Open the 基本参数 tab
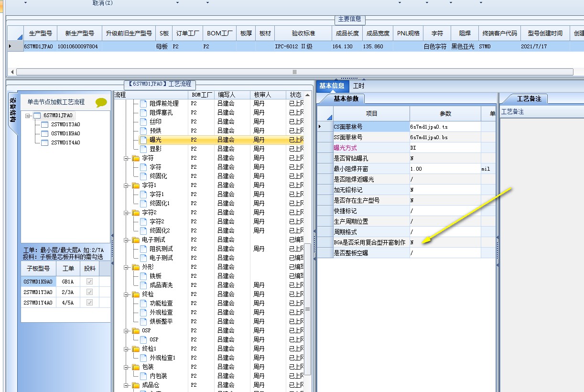Image resolution: width=584 pixels, height=392 pixels. pos(346,99)
